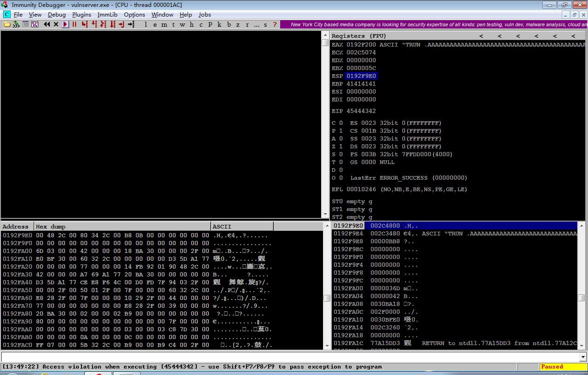Click the Step over toolbar icon

click(x=94, y=24)
